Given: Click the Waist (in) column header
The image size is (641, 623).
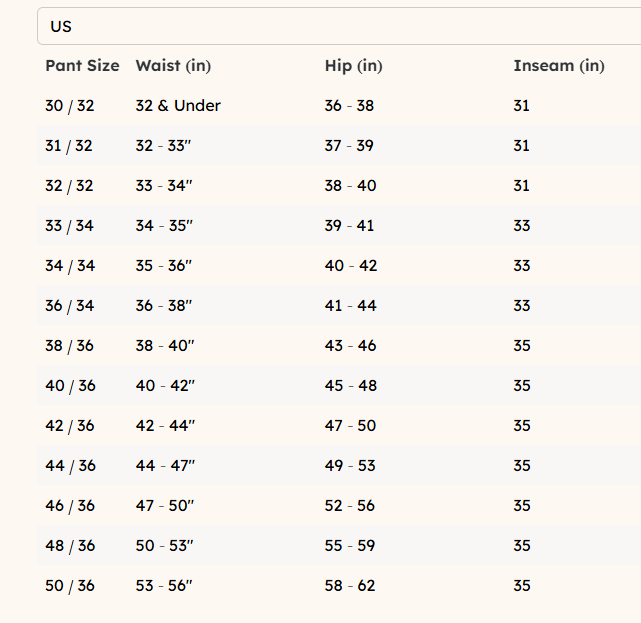Looking at the screenshot, I should 173,66.
